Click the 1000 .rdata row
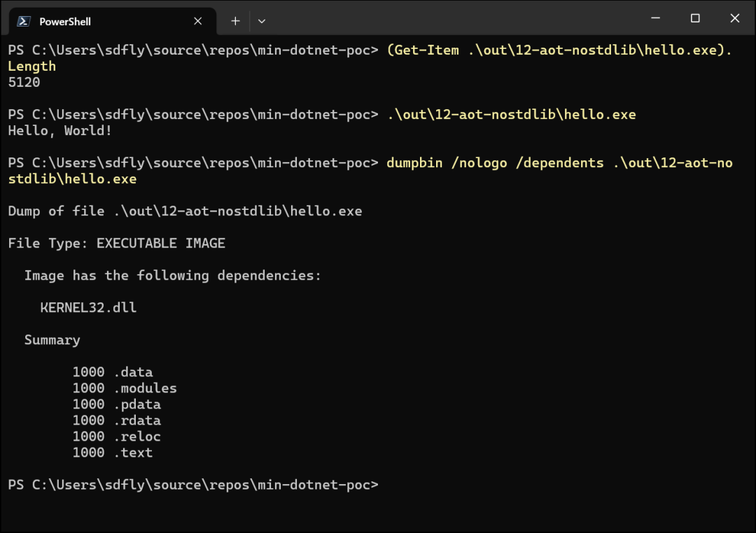This screenshot has height=533, width=756. point(117,420)
